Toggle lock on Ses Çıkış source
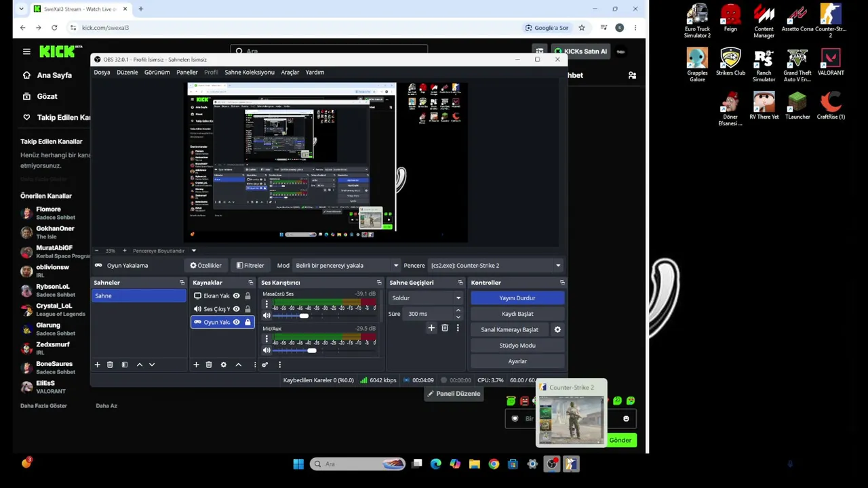 [248, 309]
